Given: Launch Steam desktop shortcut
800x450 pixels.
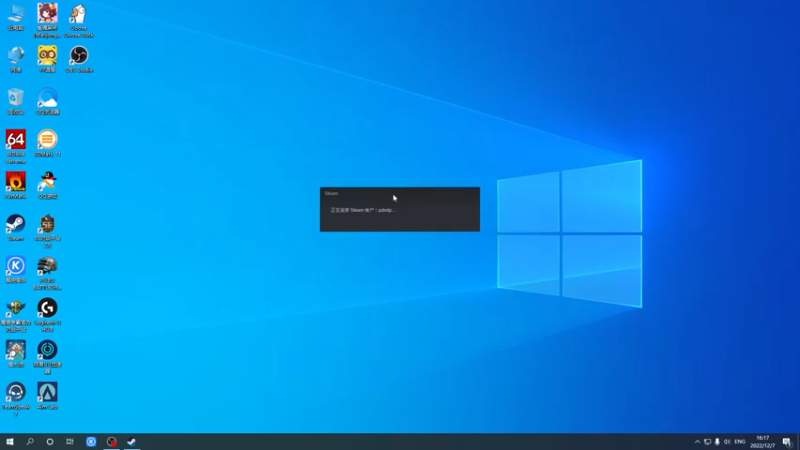Looking at the screenshot, I should [x=16, y=228].
